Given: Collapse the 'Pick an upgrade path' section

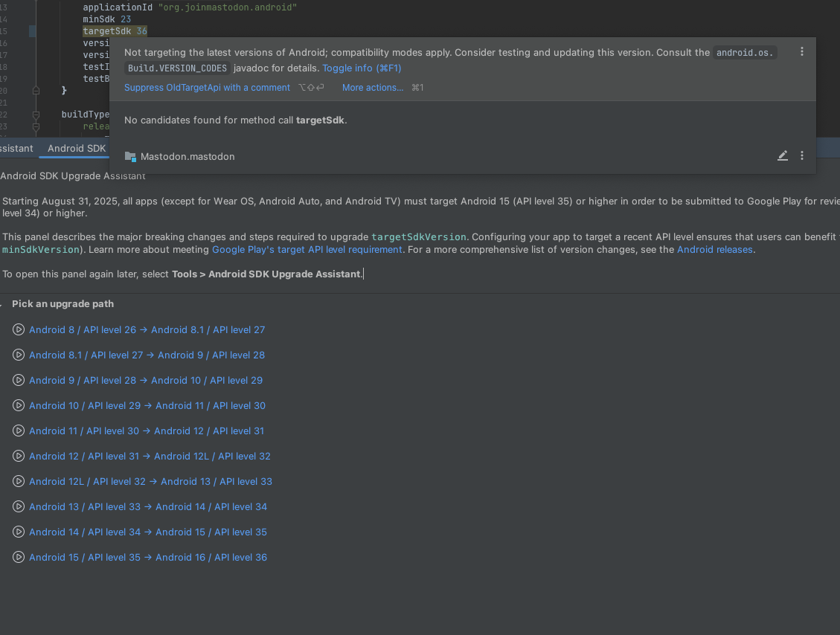Looking at the screenshot, I should [x=1, y=304].
